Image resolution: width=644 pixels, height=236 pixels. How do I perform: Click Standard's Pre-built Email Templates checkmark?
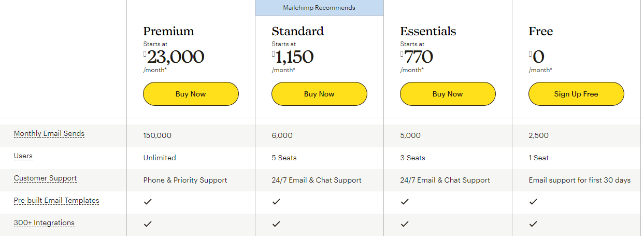pos(276,202)
